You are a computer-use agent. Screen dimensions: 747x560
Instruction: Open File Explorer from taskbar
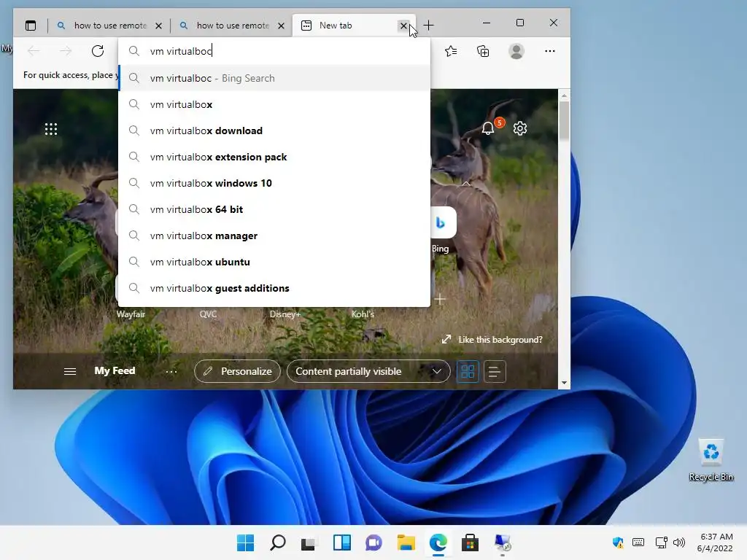(406, 542)
